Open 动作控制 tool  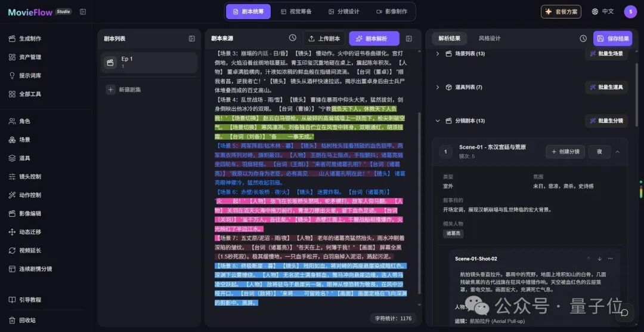tap(25, 195)
